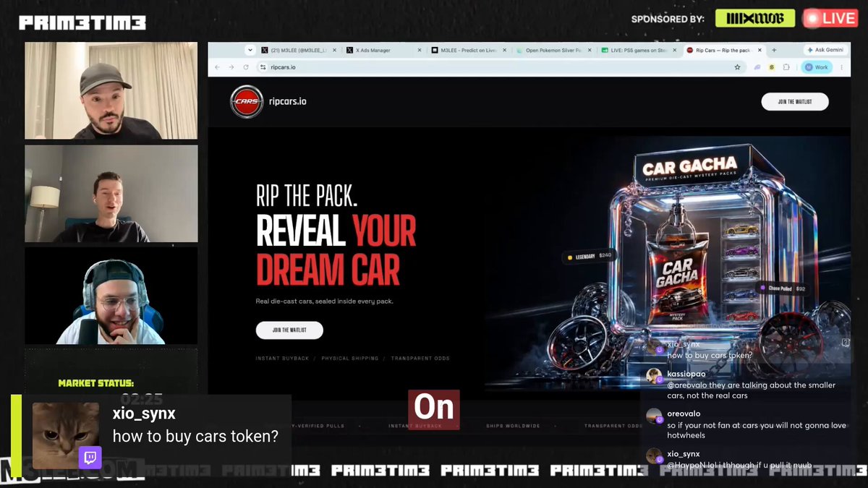Click the browser forward arrow

pos(231,67)
